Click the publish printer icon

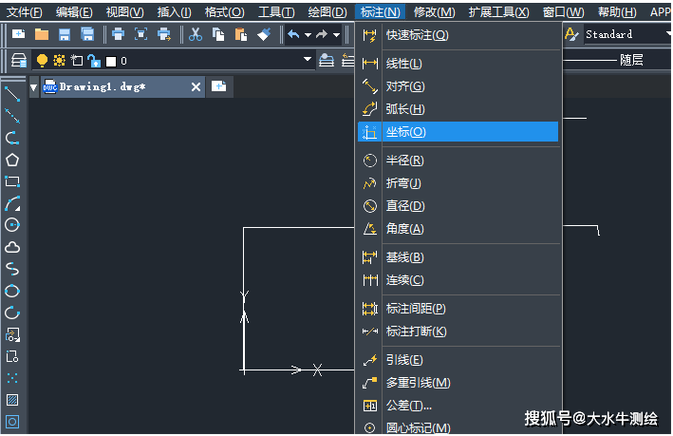[164, 34]
